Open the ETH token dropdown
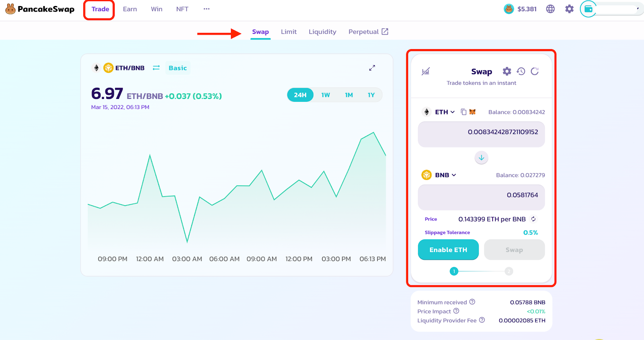The width and height of the screenshot is (644, 340). point(445,112)
